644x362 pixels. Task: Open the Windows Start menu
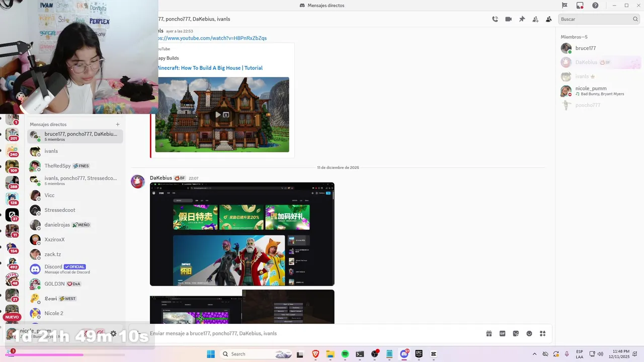click(210, 354)
